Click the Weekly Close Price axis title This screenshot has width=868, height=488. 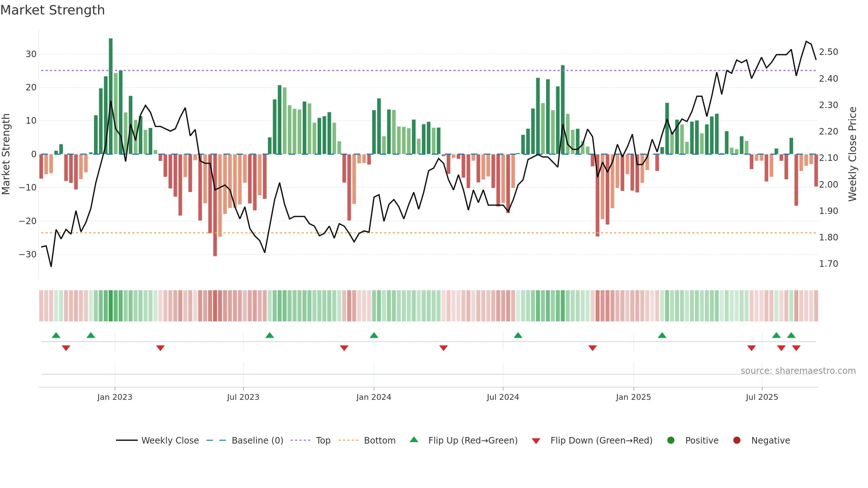pyautogui.click(x=852, y=154)
